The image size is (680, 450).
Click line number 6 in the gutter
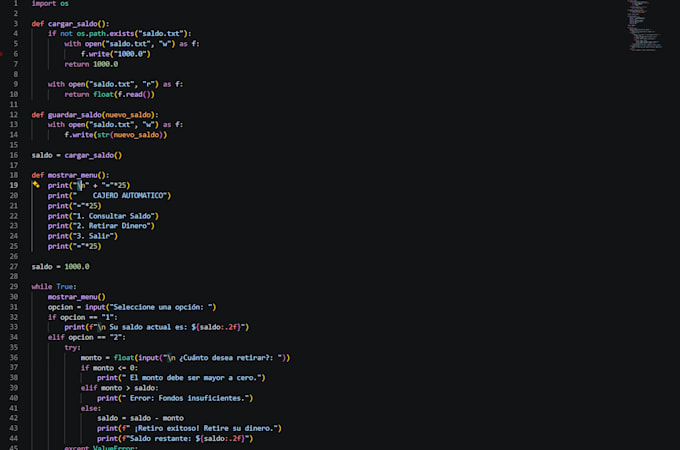[x=16, y=54]
